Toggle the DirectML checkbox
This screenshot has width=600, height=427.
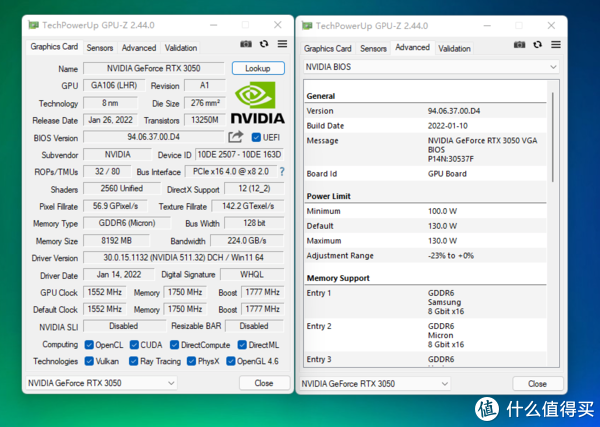(242, 345)
